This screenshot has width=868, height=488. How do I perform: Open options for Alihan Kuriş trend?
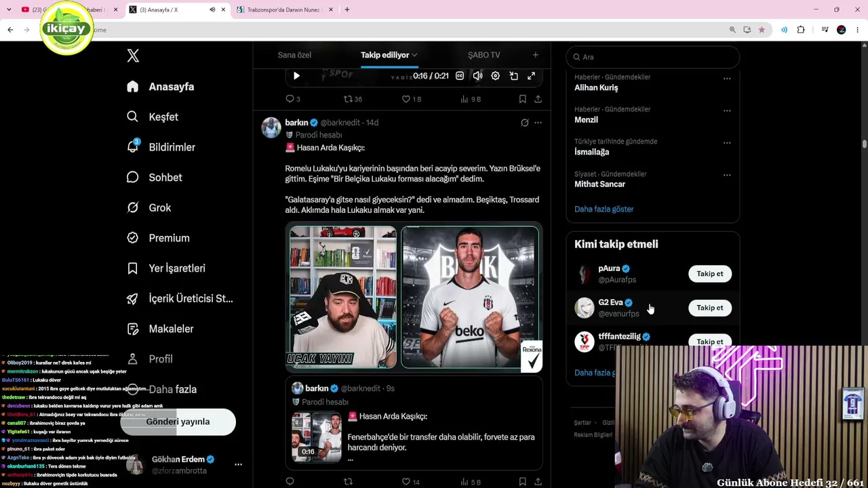[727, 79]
